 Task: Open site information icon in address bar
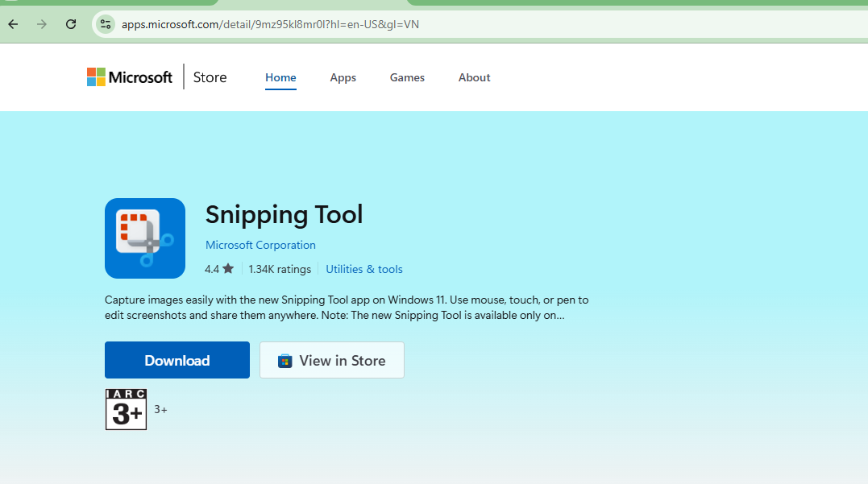coord(106,24)
